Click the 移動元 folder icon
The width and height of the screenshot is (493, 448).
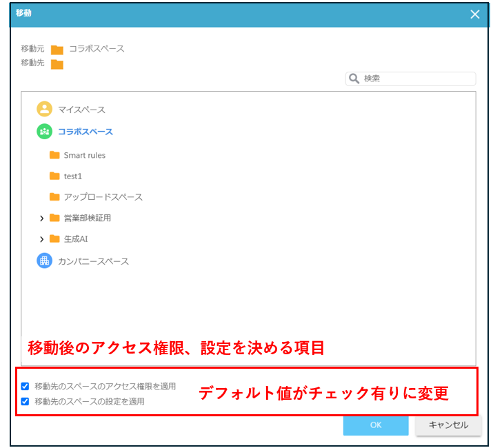click(x=57, y=50)
